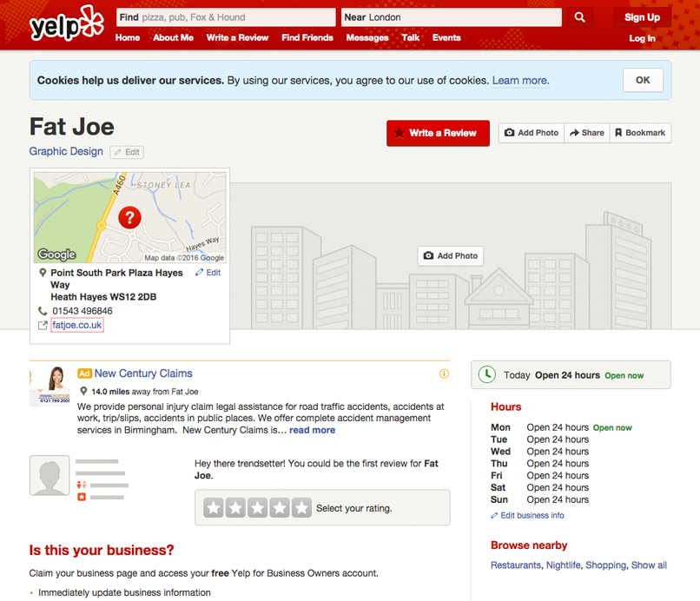
Task: Click Edit next to Graphic Design
Action: coord(127,152)
